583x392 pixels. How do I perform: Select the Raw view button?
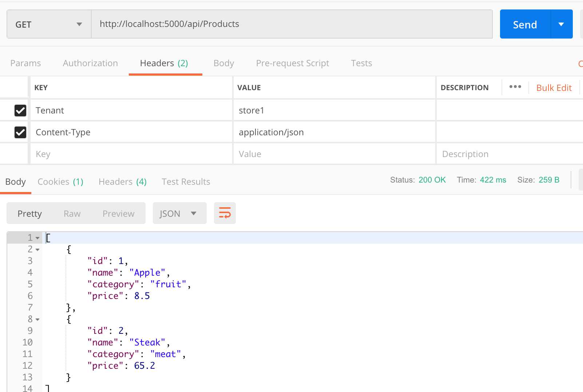pyautogui.click(x=72, y=213)
